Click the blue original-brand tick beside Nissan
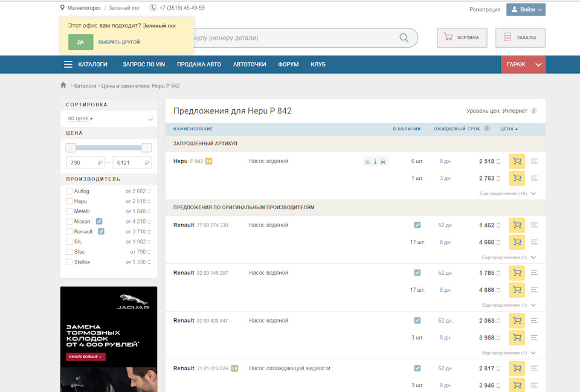The image size is (580, 392). click(99, 221)
